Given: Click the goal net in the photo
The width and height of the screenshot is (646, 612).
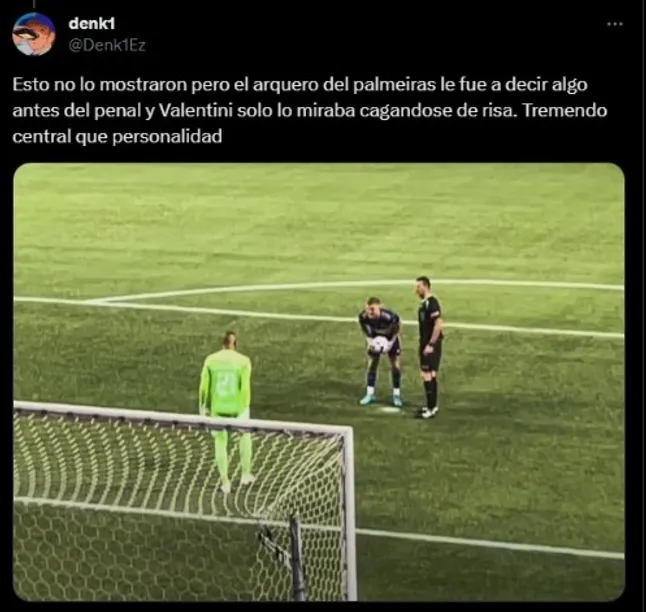Looking at the screenshot, I should pos(177,503).
